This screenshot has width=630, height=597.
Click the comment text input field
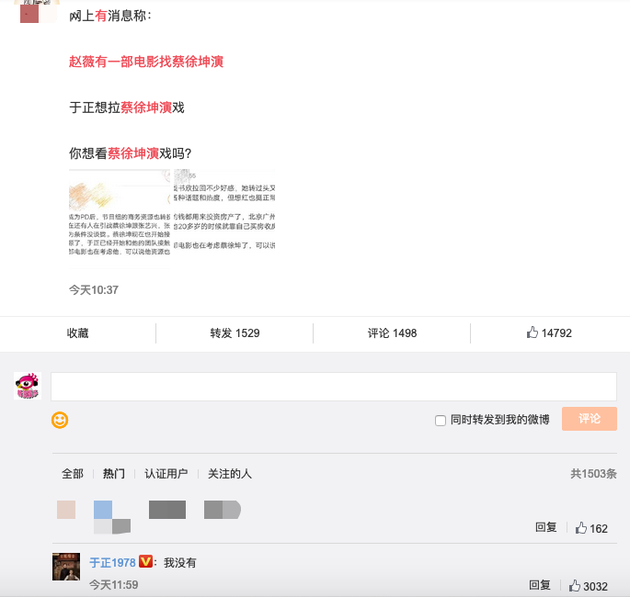333,387
